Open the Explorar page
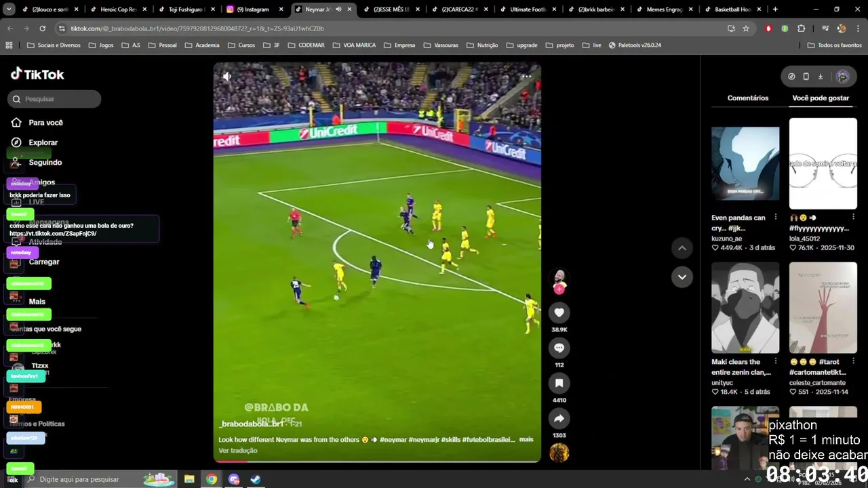The width and height of the screenshot is (868, 488). click(x=35, y=142)
